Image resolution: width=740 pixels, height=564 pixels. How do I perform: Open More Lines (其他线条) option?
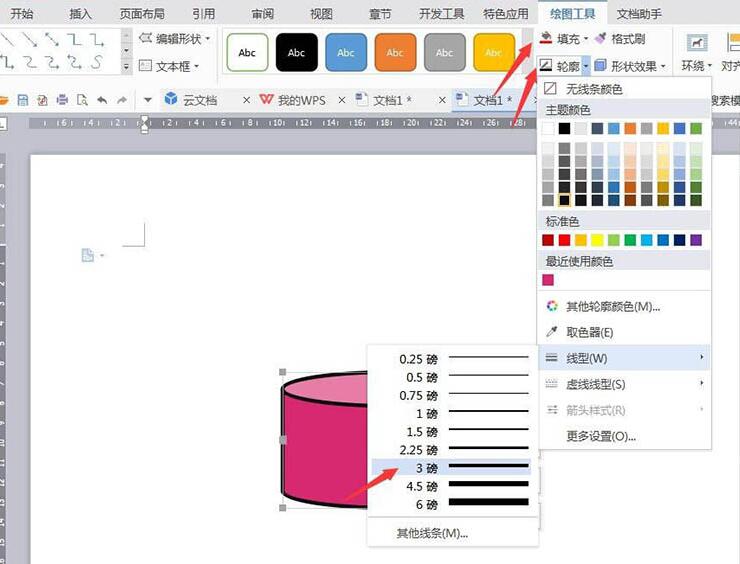tap(432, 533)
